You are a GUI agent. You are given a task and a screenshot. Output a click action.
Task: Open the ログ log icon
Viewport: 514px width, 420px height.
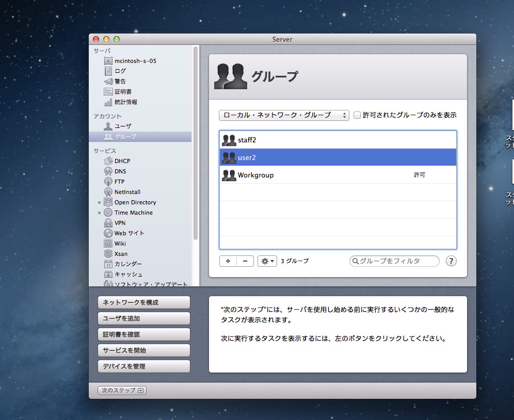pyautogui.click(x=108, y=71)
